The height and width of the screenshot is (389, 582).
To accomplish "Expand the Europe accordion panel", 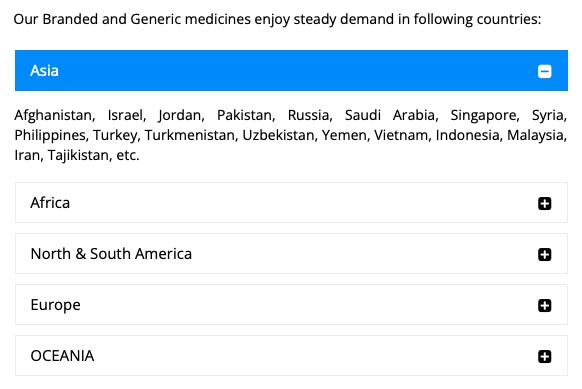I will click(291, 305).
